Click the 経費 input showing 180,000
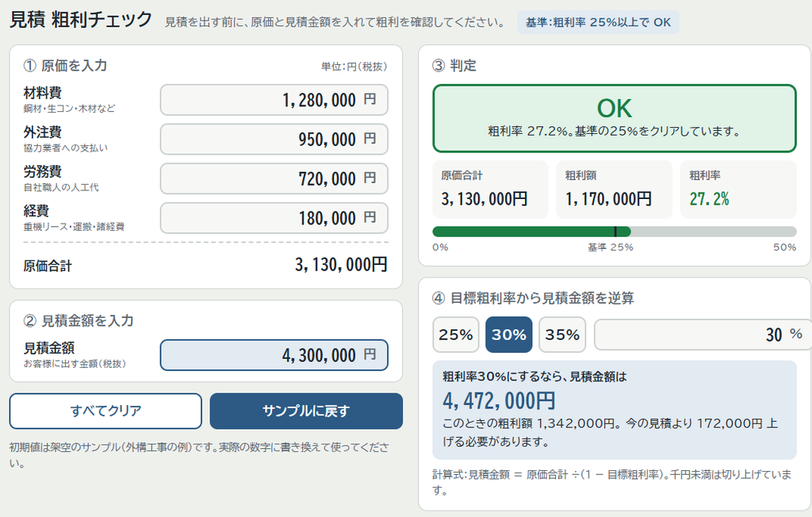The height and width of the screenshot is (517, 812). click(274, 218)
